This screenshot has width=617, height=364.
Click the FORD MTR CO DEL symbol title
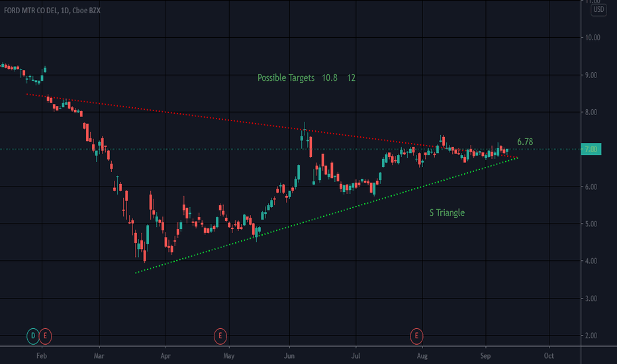tap(52, 11)
